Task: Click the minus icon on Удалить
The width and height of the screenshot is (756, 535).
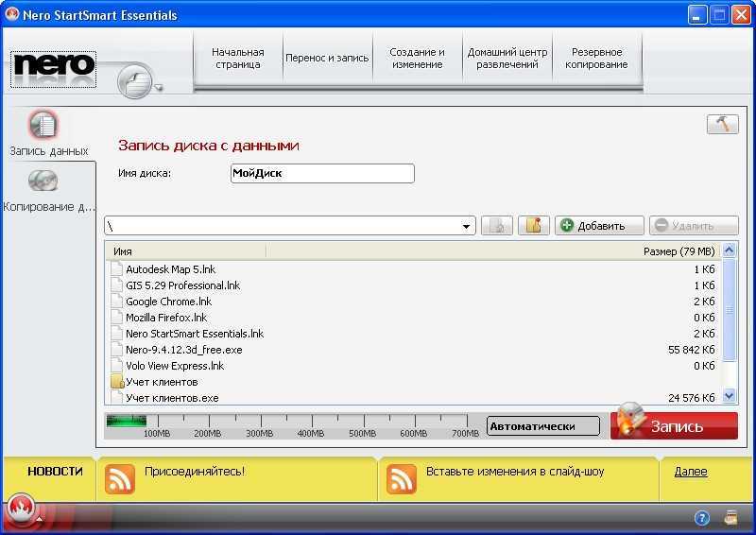Action: (x=661, y=225)
